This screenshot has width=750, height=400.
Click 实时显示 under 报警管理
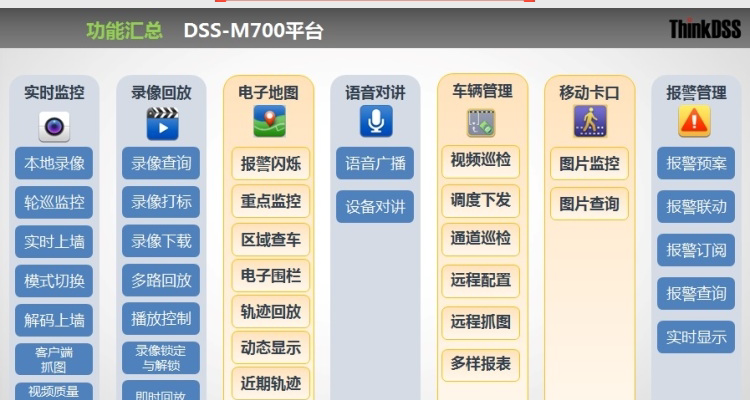point(696,337)
